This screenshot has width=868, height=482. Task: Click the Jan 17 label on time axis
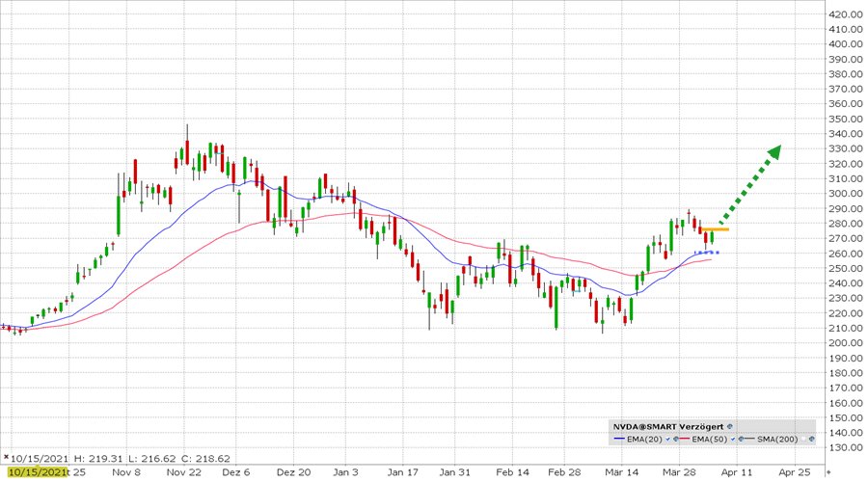point(402,472)
